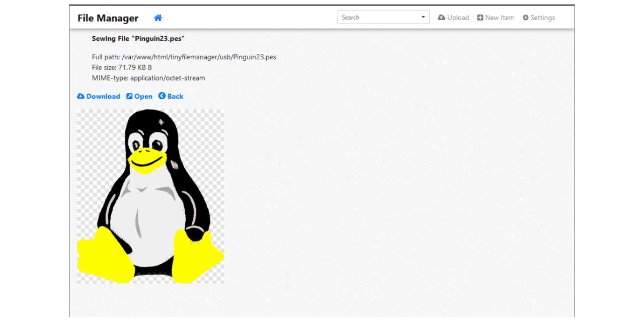644x322 pixels.
Task: Click the cloud upload icon
Action: click(442, 18)
